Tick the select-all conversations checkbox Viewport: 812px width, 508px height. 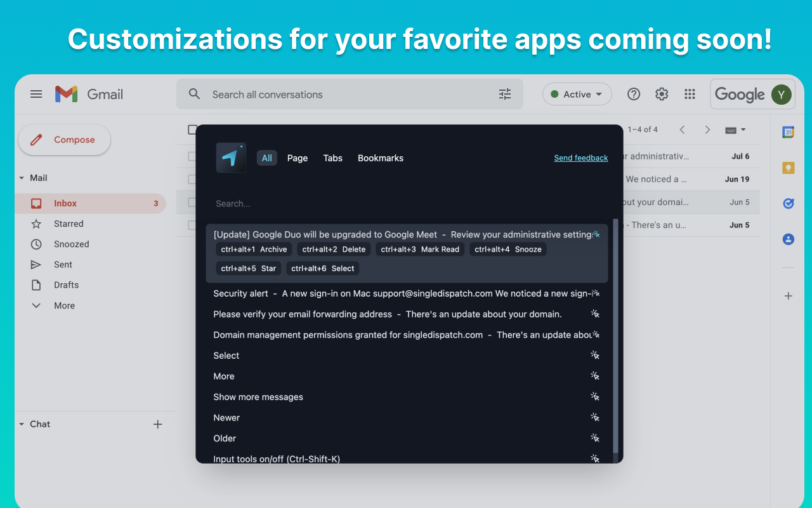point(192,130)
